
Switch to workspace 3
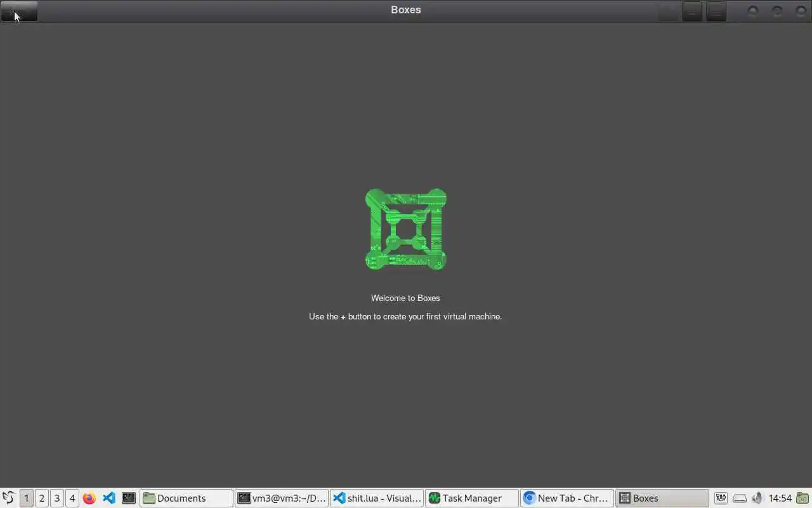(57, 498)
